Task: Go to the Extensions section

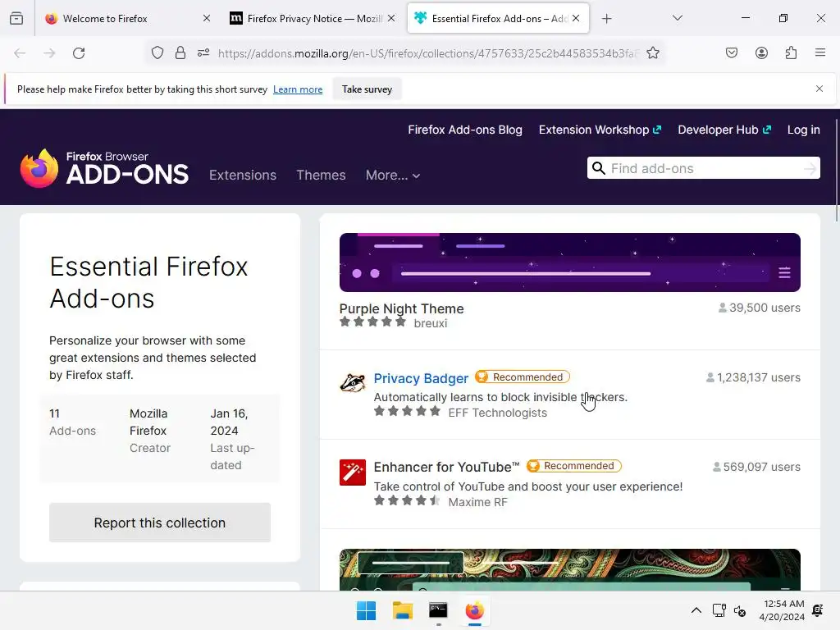Action: coord(243,176)
